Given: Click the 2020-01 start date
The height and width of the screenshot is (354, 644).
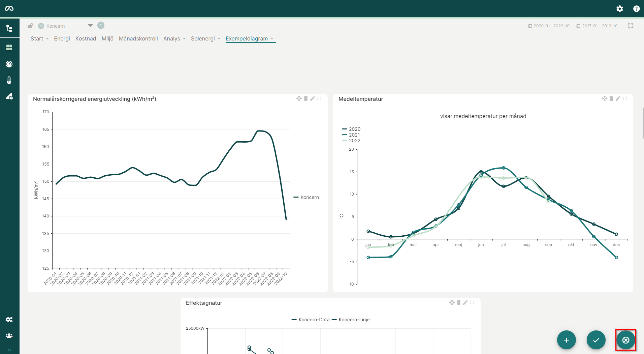Looking at the screenshot, I should tap(542, 26).
